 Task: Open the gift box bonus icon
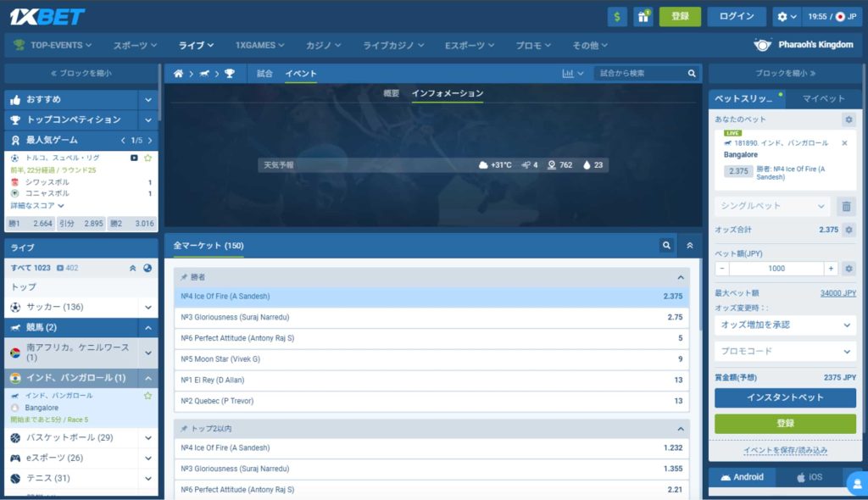coord(643,17)
